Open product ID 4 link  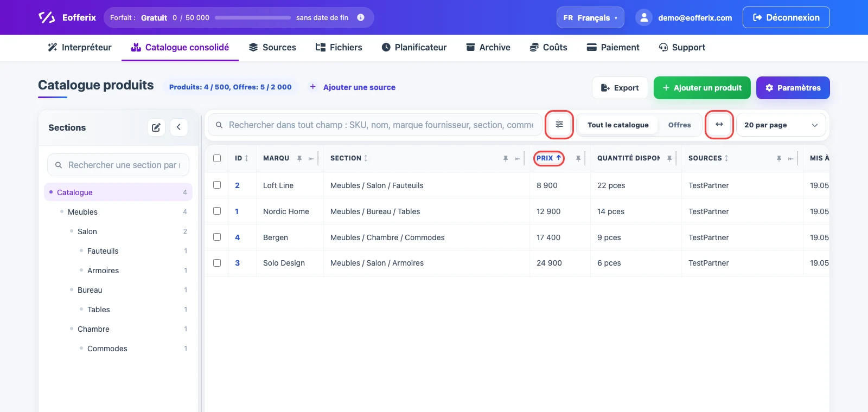[x=237, y=237]
